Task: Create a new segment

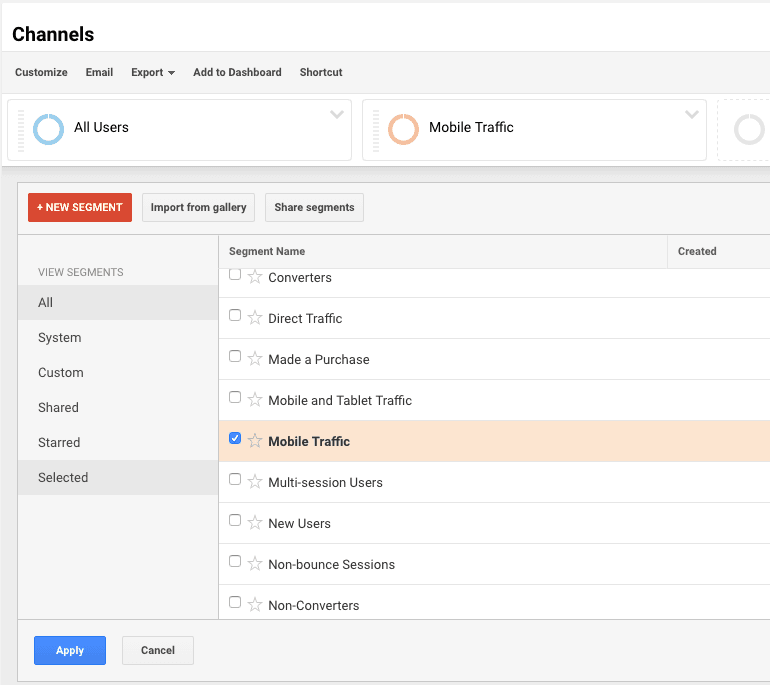Action: point(80,207)
